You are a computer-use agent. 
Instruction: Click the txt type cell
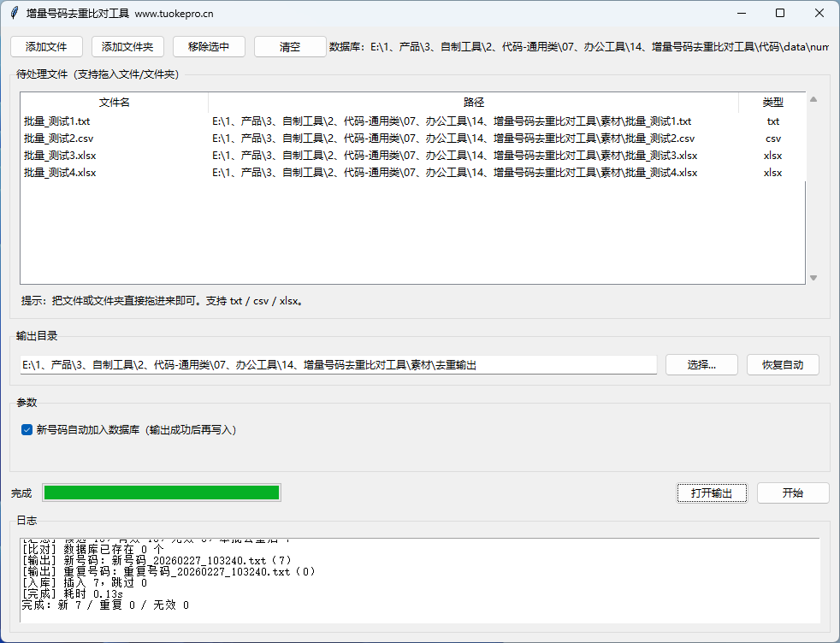[772, 121]
